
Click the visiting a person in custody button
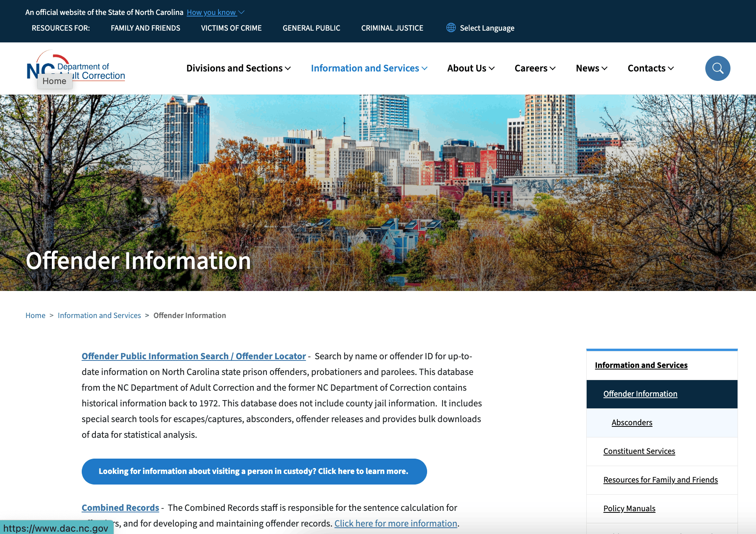click(254, 471)
